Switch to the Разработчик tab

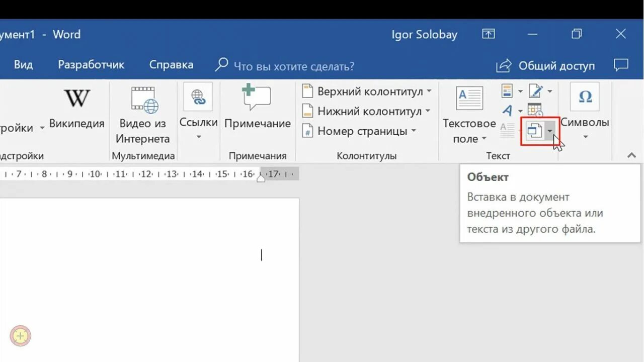click(x=91, y=65)
